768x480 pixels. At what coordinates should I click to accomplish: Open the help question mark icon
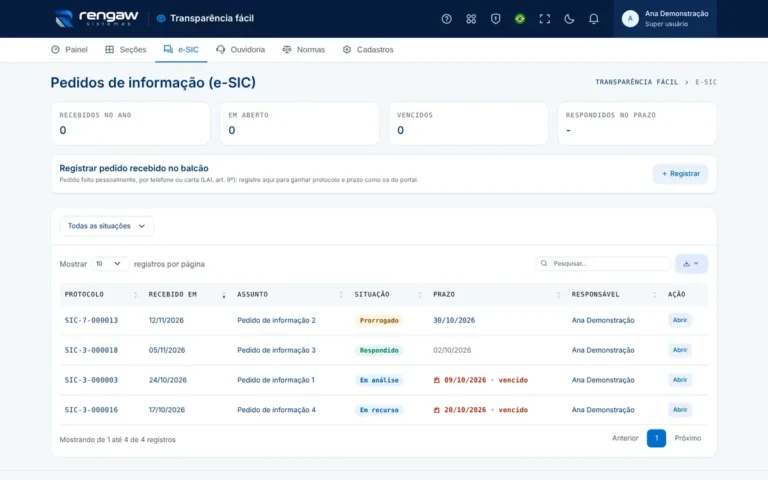coord(446,19)
